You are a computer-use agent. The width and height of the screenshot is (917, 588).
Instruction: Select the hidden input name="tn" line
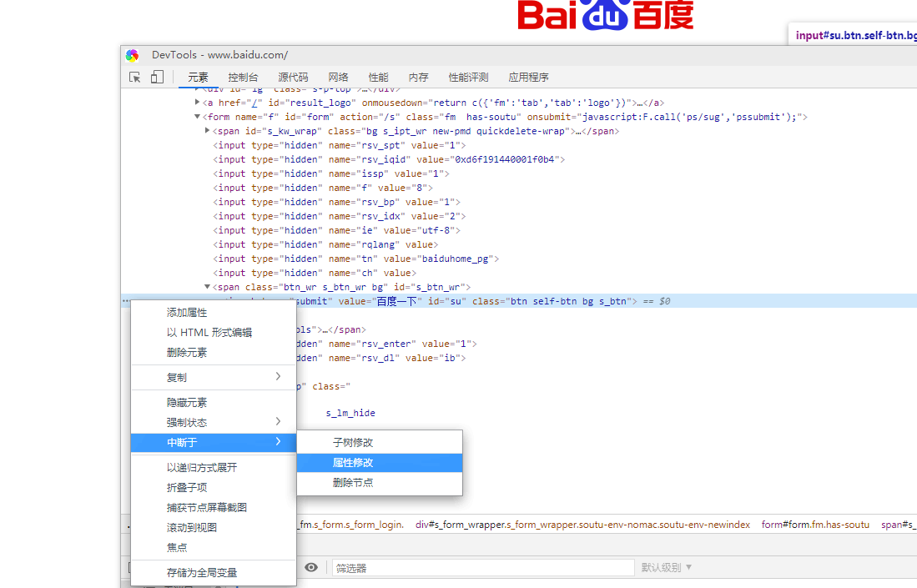(x=355, y=259)
